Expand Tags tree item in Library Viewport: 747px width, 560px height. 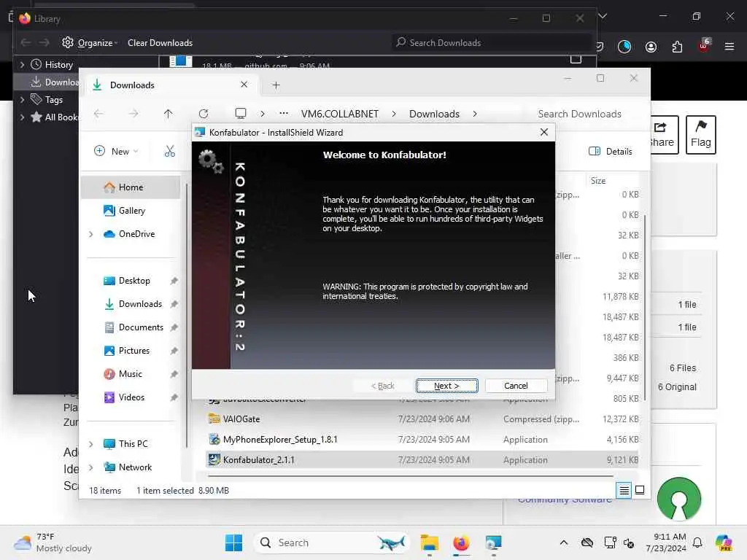coord(22,99)
